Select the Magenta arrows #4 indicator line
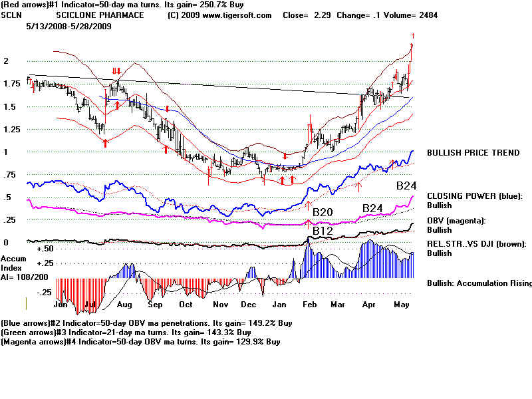 (x=140, y=341)
